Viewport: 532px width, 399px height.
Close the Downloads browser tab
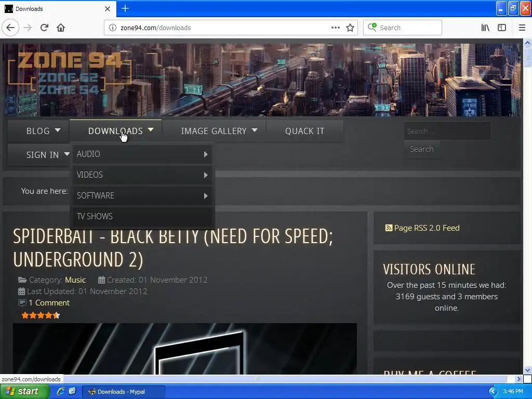tap(107, 9)
